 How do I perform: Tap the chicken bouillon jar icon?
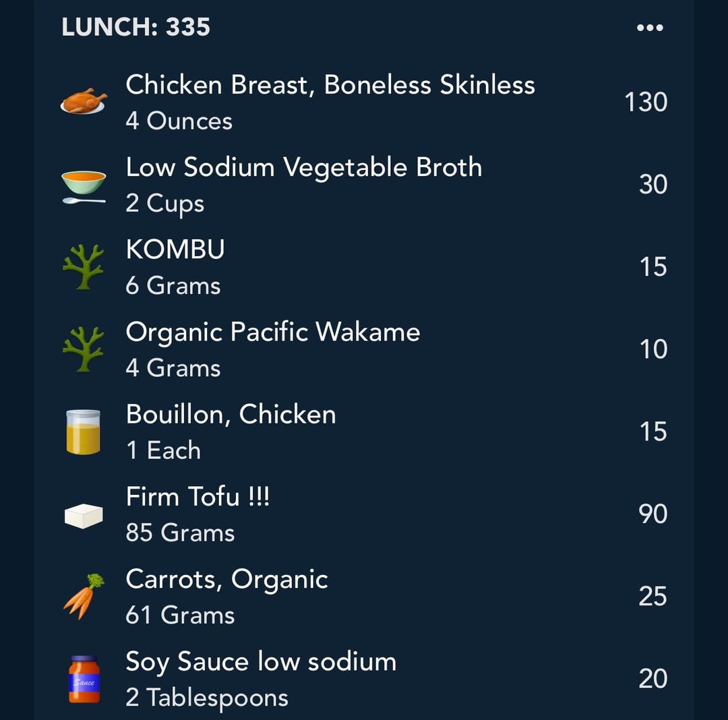click(83, 431)
